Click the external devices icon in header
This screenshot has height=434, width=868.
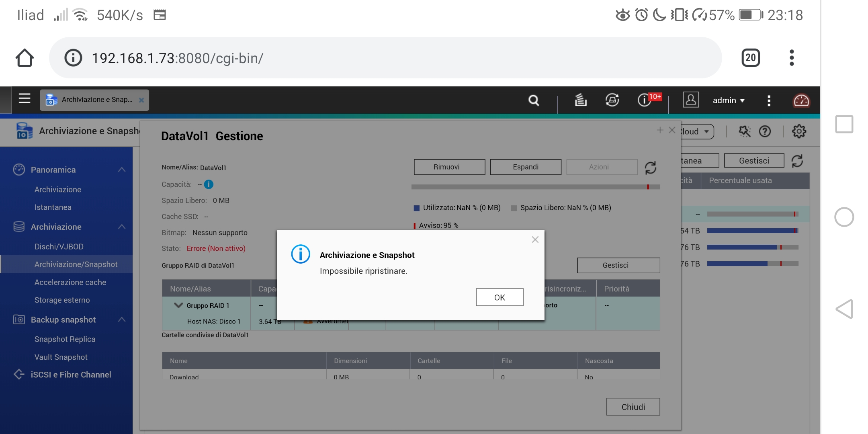click(612, 100)
